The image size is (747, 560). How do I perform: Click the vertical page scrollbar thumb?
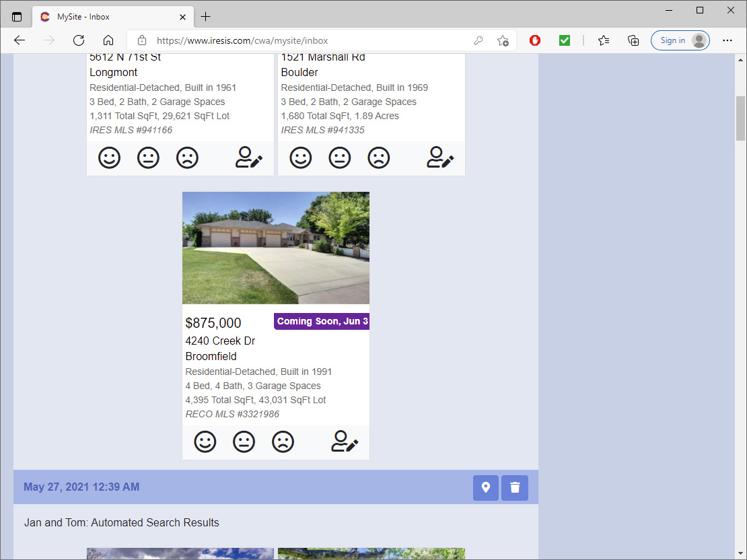pos(740,118)
